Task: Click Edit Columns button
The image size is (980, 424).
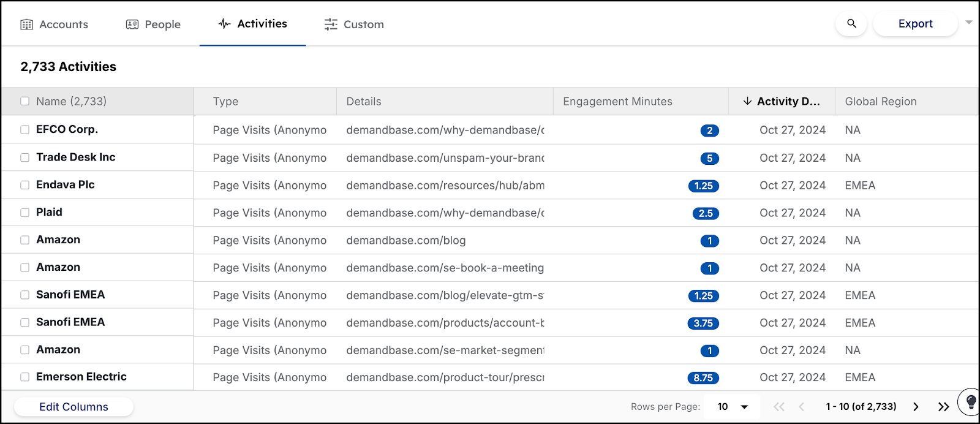Action: tap(73, 407)
